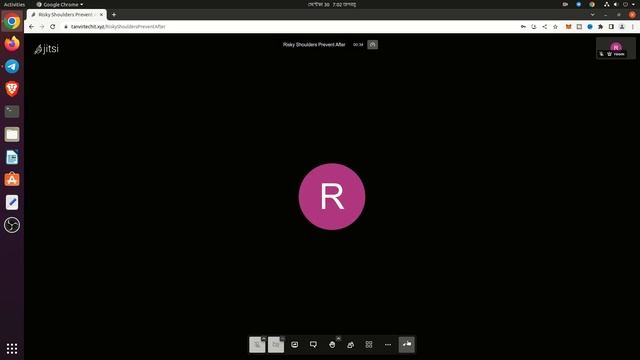This screenshot has height=360, width=640.
Task: Show applications grid in the dock
Action: click(12, 348)
